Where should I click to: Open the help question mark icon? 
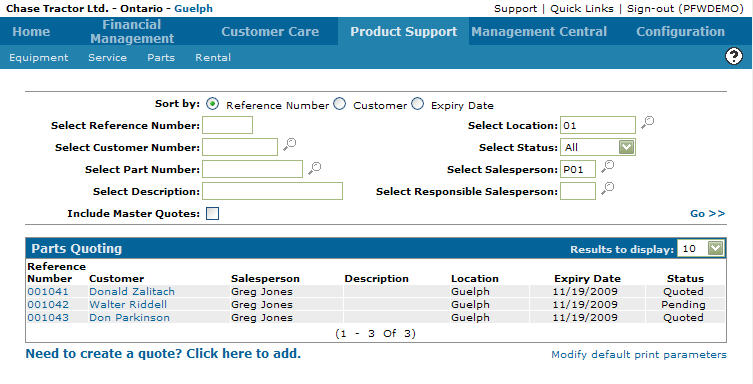tap(733, 57)
